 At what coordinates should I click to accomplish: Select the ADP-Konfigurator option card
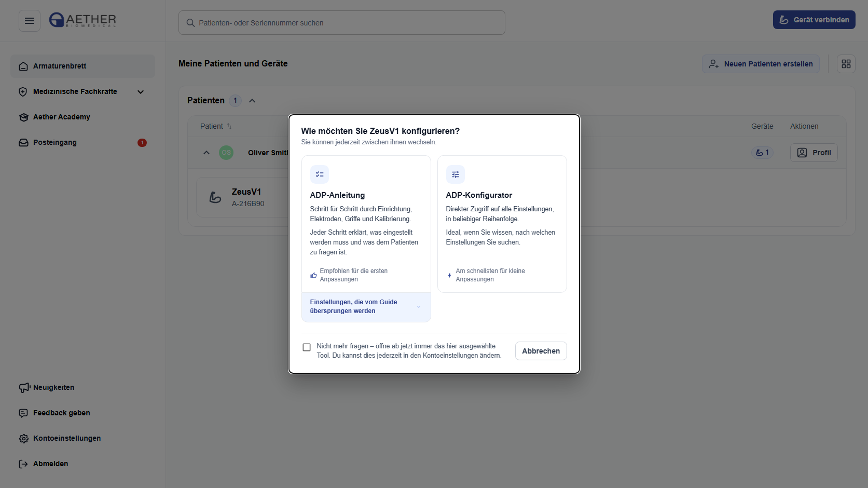tap(502, 224)
